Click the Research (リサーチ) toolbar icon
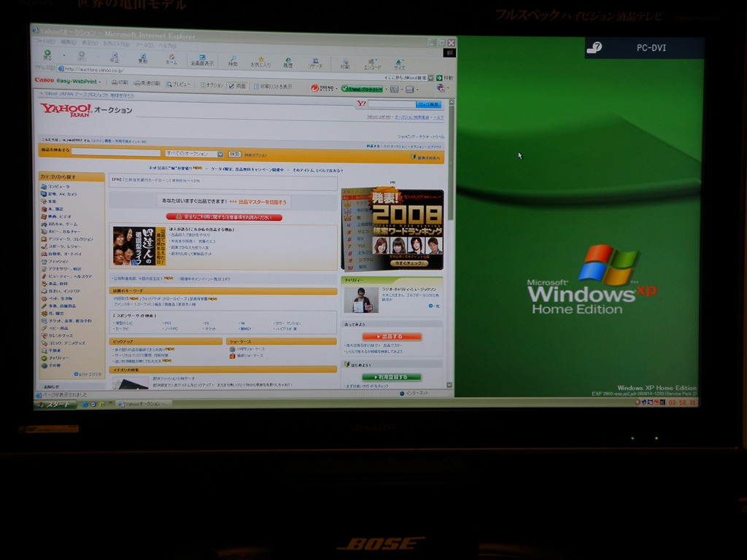This screenshot has height=560, width=747. (x=315, y=63)
